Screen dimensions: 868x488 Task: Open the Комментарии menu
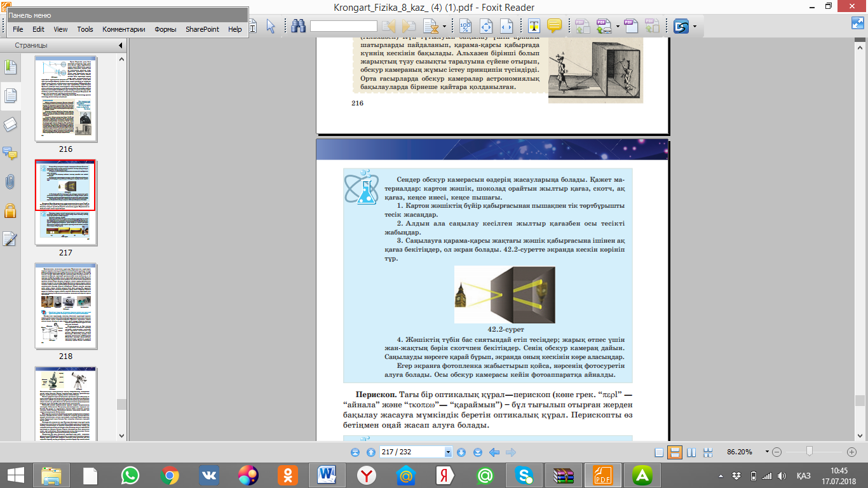pos(124,29)
